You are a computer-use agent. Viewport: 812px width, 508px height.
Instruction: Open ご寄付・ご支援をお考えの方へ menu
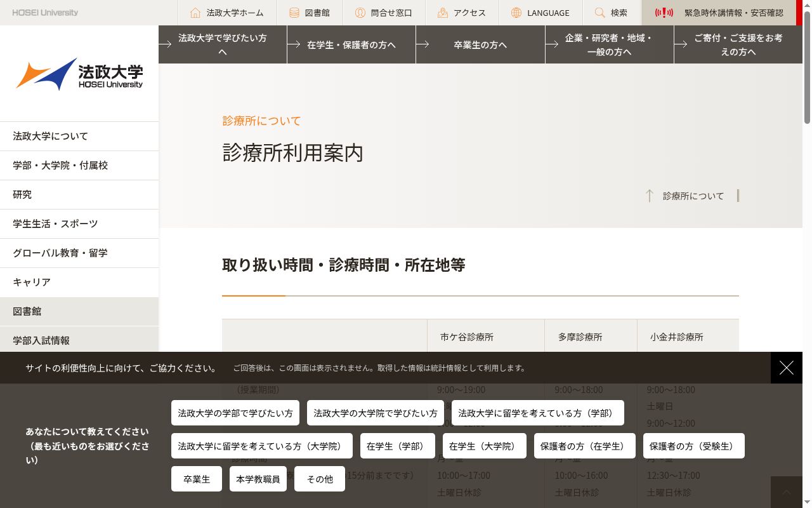[x=738, y=44]
